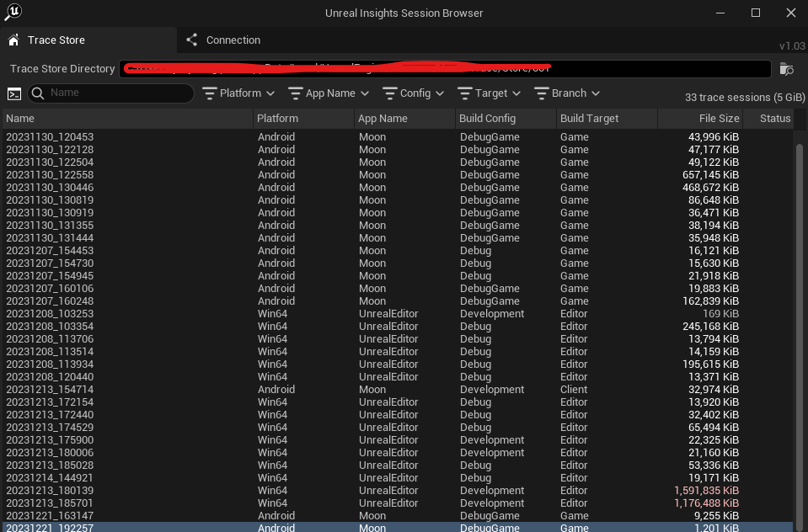Select trace 20231213_174529
This screenshot has height=532, width=808.
pos(398,428)
